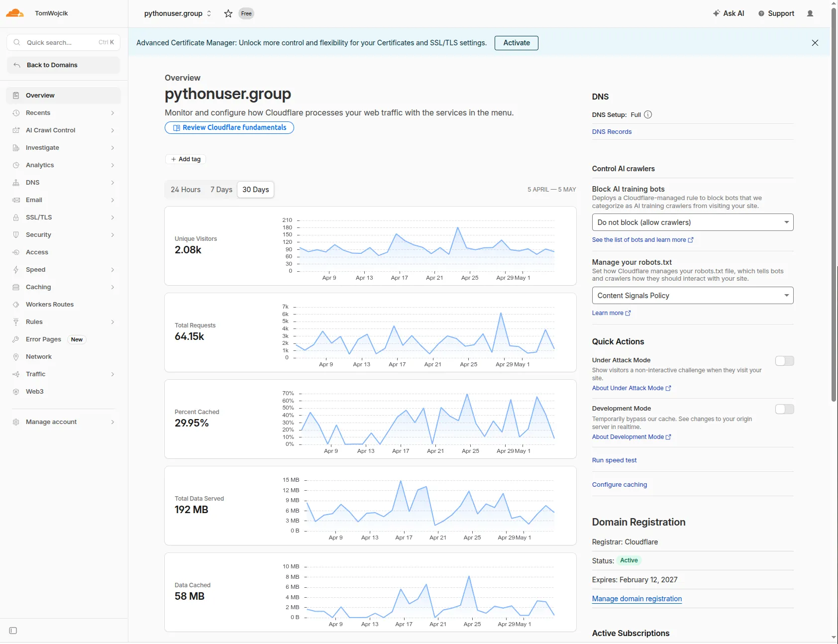Click the Workers Routes icon
Image resolution: width=838 pixels, height=644 pixels.
pos(16,305)
